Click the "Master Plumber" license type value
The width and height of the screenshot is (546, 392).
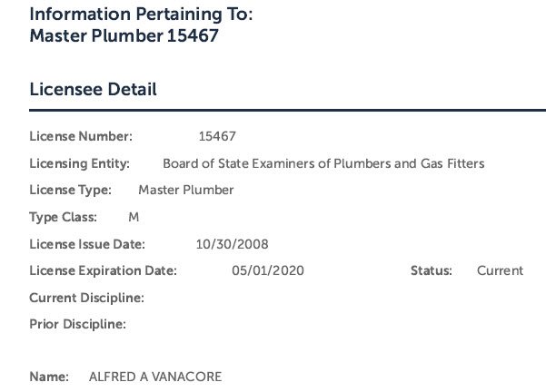[x=185, y=191]
